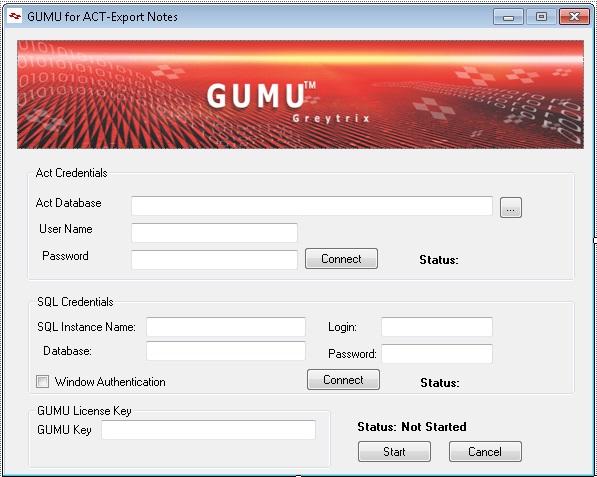Screen dimensions: 597x477
Task: Enable Window Authentication checkbox
Action: (42, 381)
